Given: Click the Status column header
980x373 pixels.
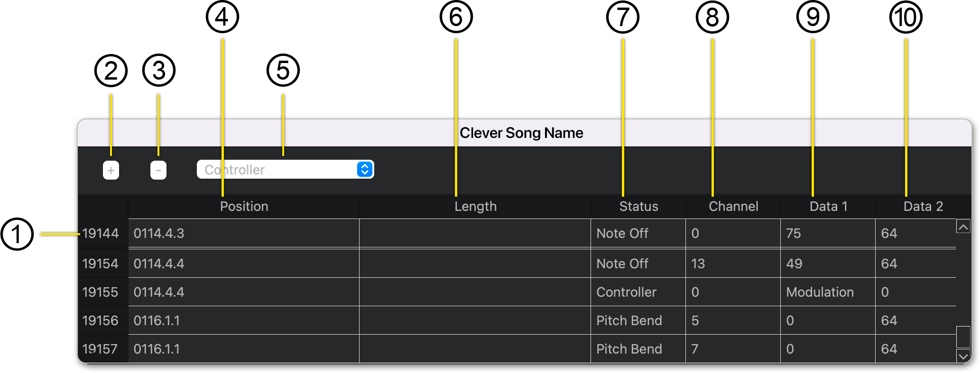Looking at the screenshot, I should click(638, 207).
